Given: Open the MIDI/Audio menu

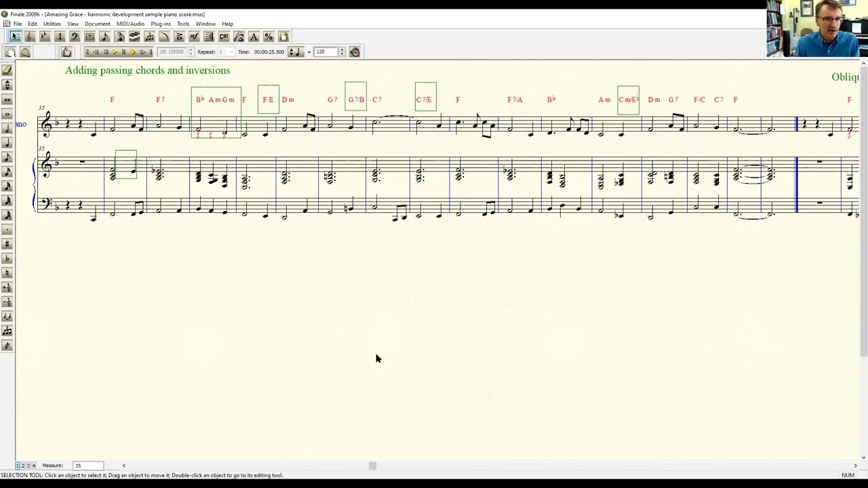Looking at the screenshot, I should [x=130, y=24].
